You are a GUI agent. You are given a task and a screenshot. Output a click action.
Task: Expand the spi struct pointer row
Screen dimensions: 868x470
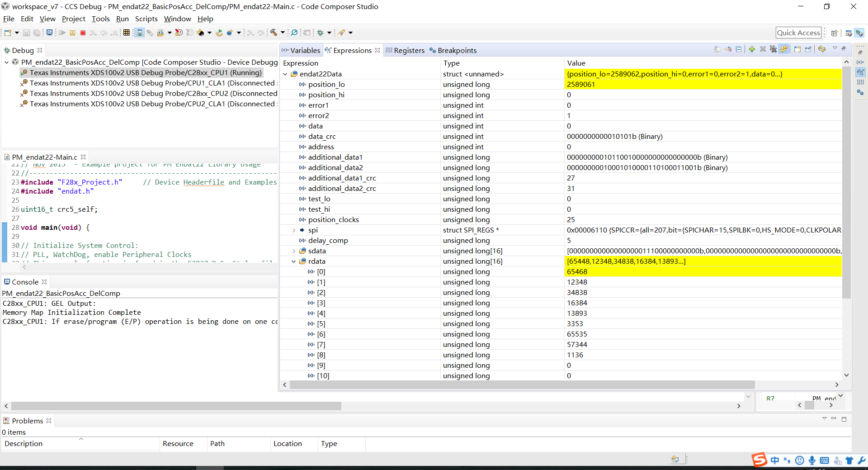coord(294,230)
